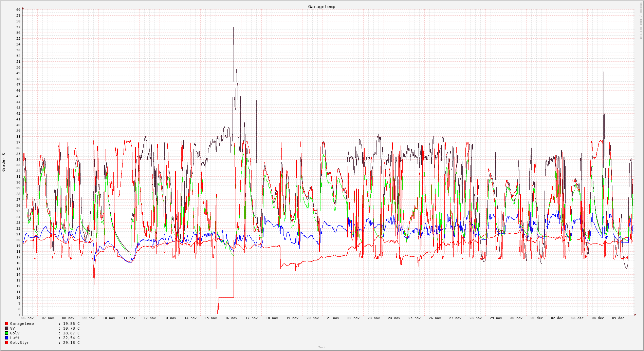Click the VV reading 30,78 C

(x=71, y=329)
